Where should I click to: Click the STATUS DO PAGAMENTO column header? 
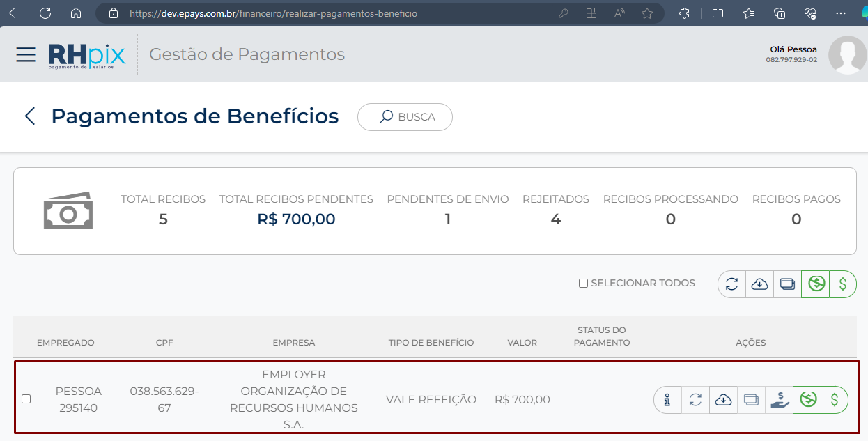[602, 336]
